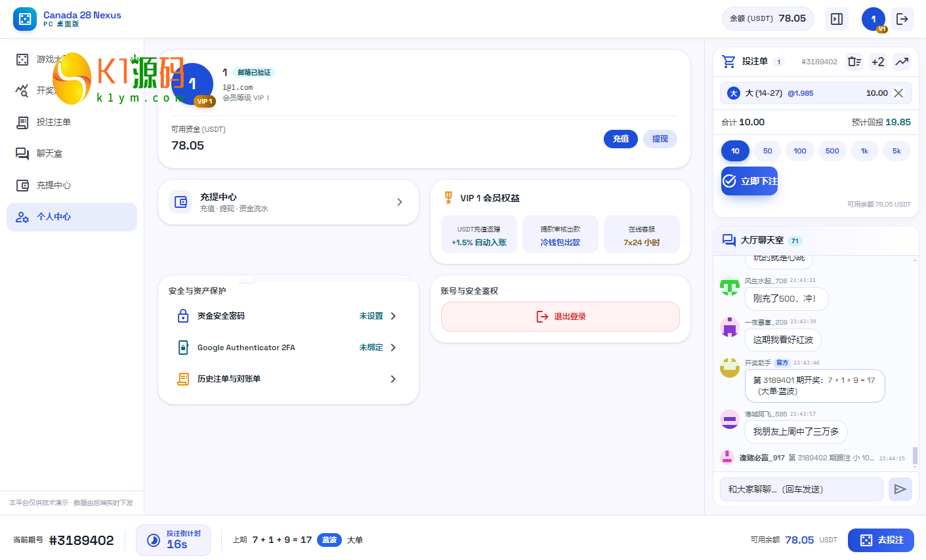Screen dimensions: 926x560
Task: Click the chat message 刚充了500，冲!
Action: 786,299
